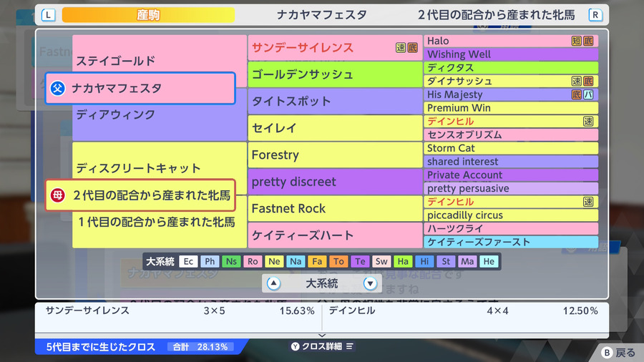Click the Ph lineage swatch
This screenshot has width=644, height=362.
tap(210, 261)
